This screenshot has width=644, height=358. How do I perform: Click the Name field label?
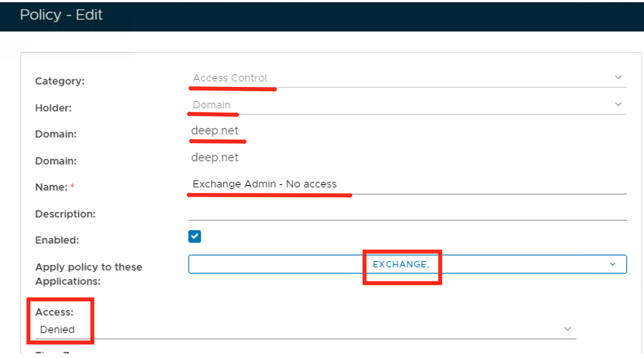click(x=51, y=187)
